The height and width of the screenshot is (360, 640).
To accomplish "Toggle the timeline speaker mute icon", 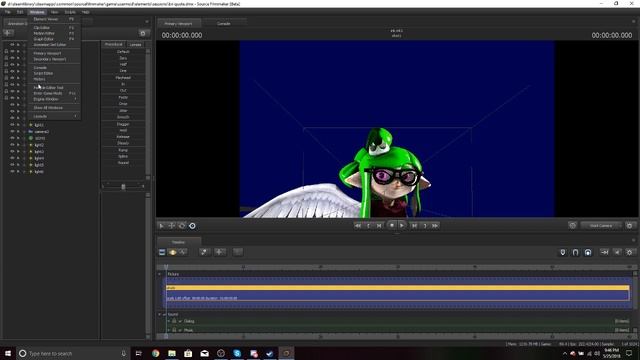I will coord(618,253).
